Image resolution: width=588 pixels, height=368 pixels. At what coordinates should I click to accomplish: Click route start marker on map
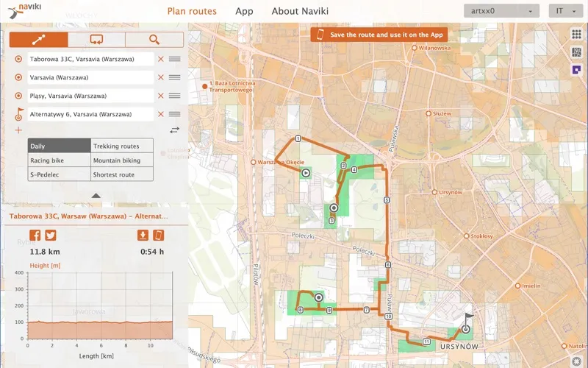click(x=306, y=173)
